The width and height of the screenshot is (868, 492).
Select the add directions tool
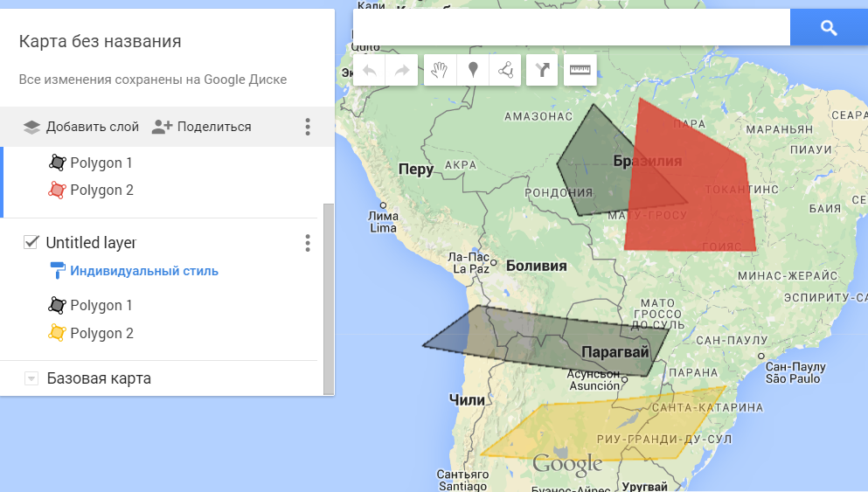[x=542, y=70]
